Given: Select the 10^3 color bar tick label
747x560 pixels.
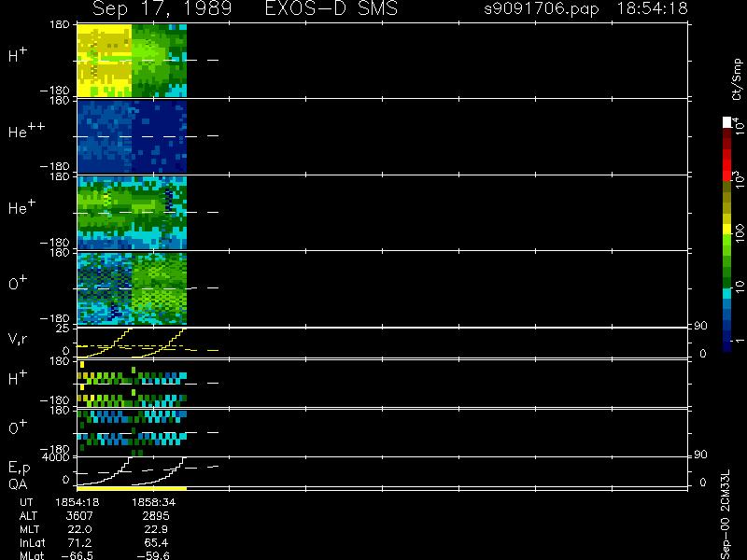Looking at the screenshot, I should [739, 179].
